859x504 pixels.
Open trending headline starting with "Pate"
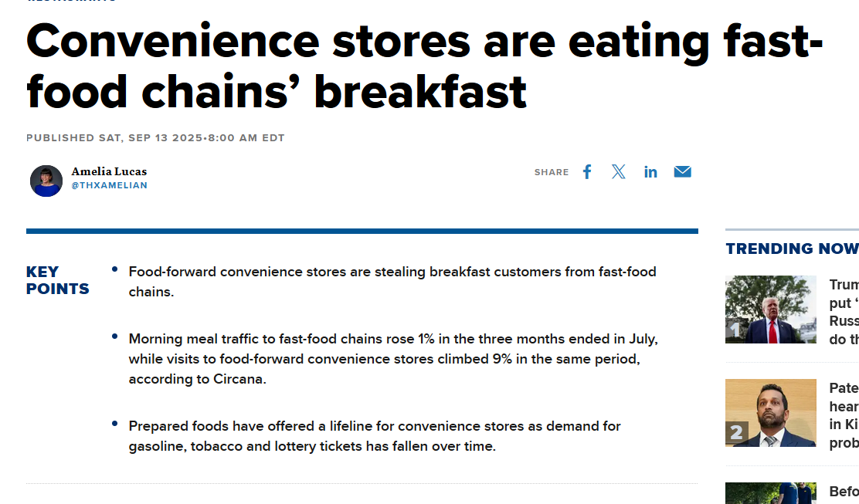coord(844,415)
